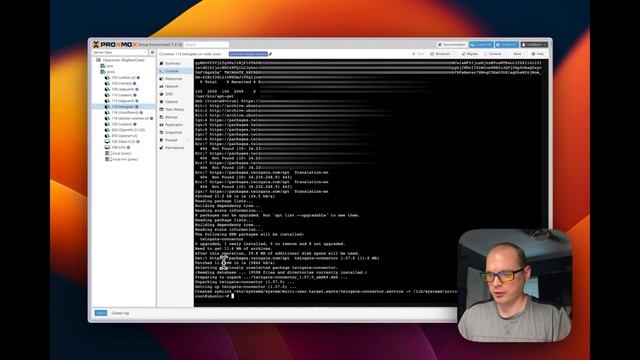The image size is (640, 360).
Task: Select container 102 in the tree
Action: 122,78
